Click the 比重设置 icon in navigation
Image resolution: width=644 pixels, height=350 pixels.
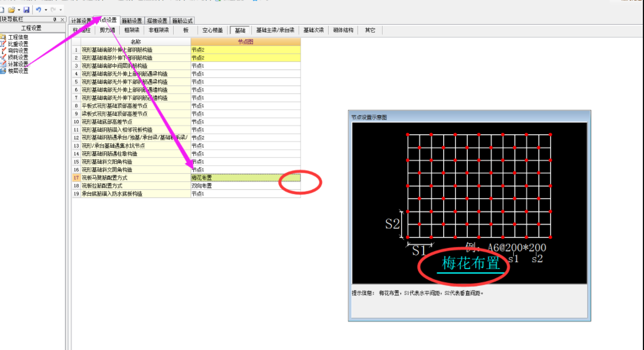coord(3,44)
